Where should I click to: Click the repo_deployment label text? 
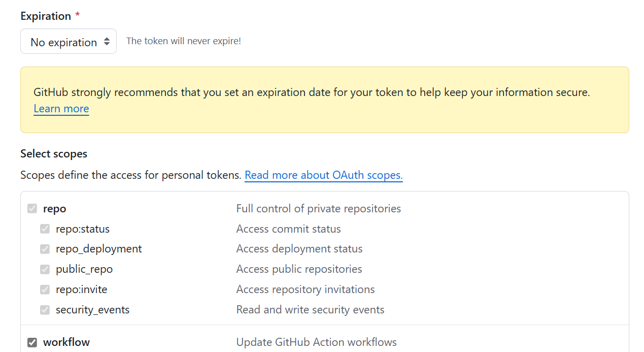(99, 249)
